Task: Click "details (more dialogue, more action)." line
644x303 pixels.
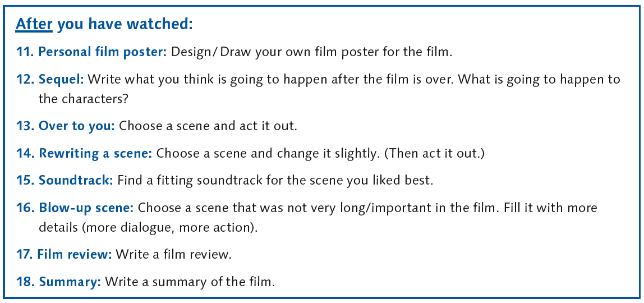Action: (148, 228)
